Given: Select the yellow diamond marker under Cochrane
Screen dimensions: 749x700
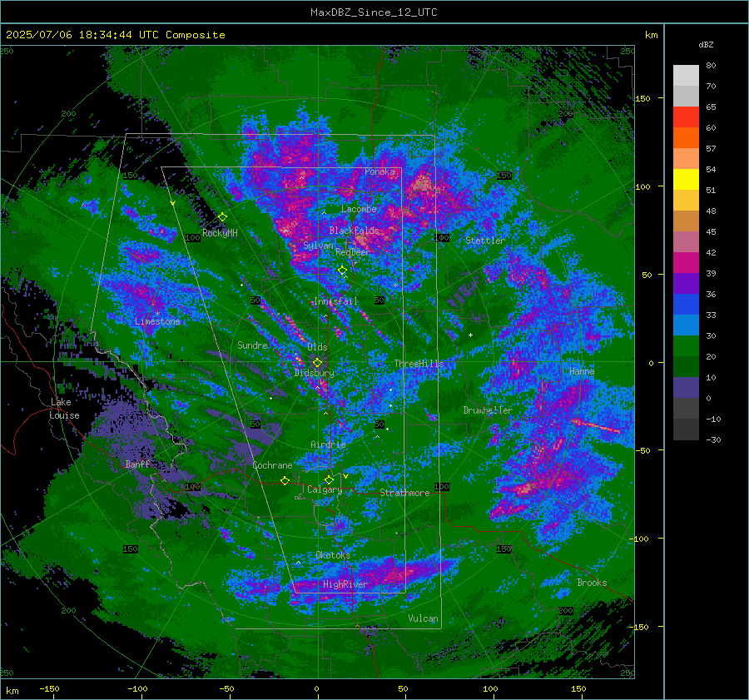Looking at the screenshot, I should click(285, 480).
